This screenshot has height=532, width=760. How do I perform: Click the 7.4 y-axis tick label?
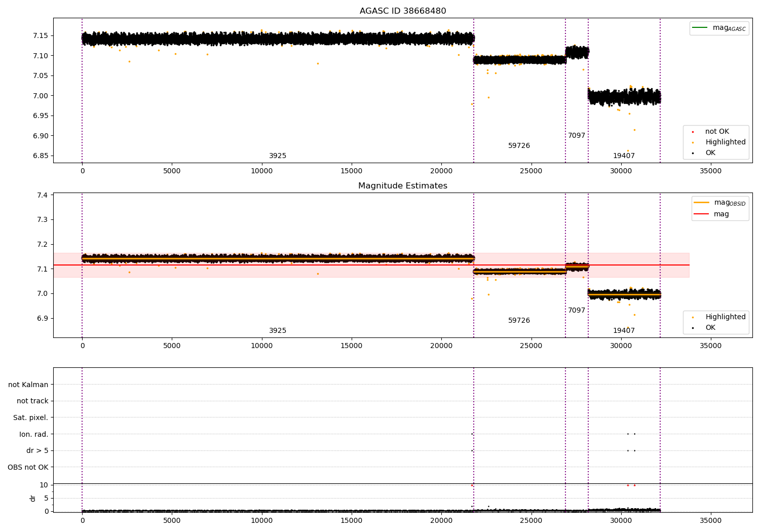43,195
